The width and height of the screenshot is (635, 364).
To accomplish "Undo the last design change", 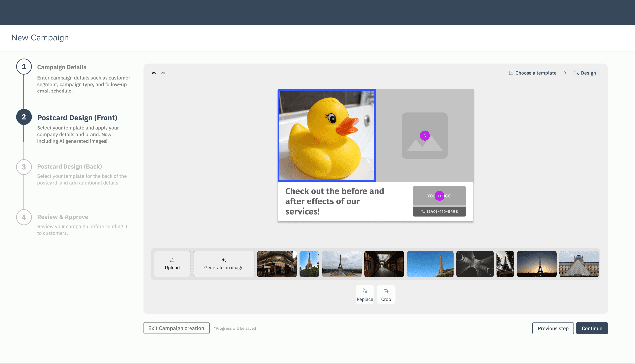I will (x=154, y=73).
